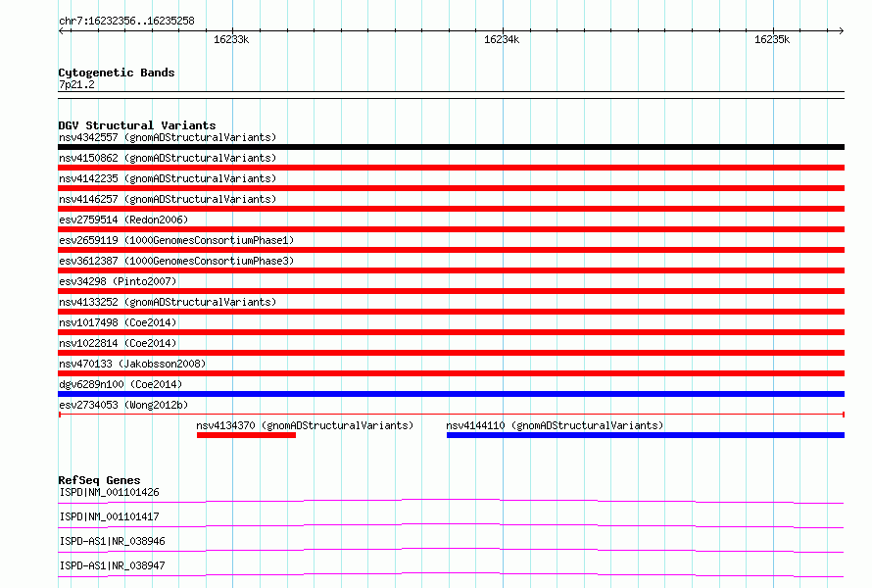The width and height of the screenshot is (872, 588).
Task: Click the magenta line under ISPD-AS1|NR_038946
Action: tap(451, 550)
